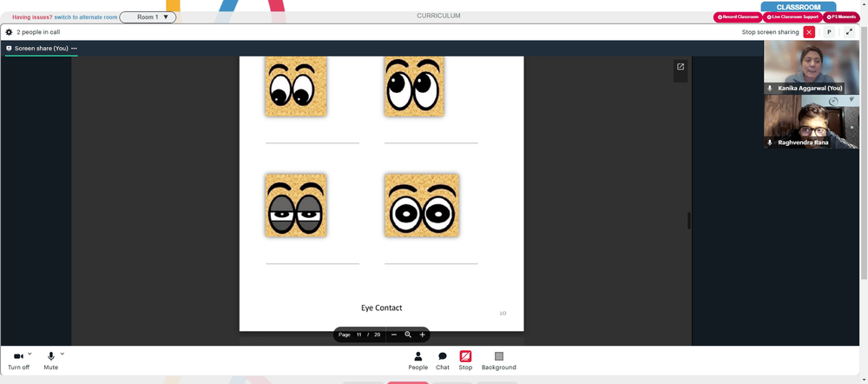868x384 pixels.
Task: Zoom in the PDF page
Action: point(423,334)
